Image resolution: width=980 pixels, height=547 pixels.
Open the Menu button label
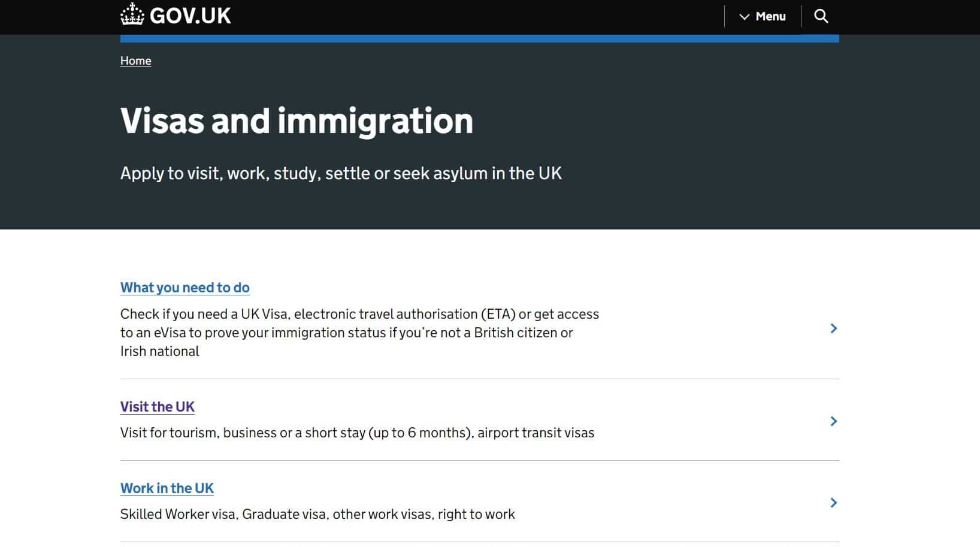[x=770, y=17]
